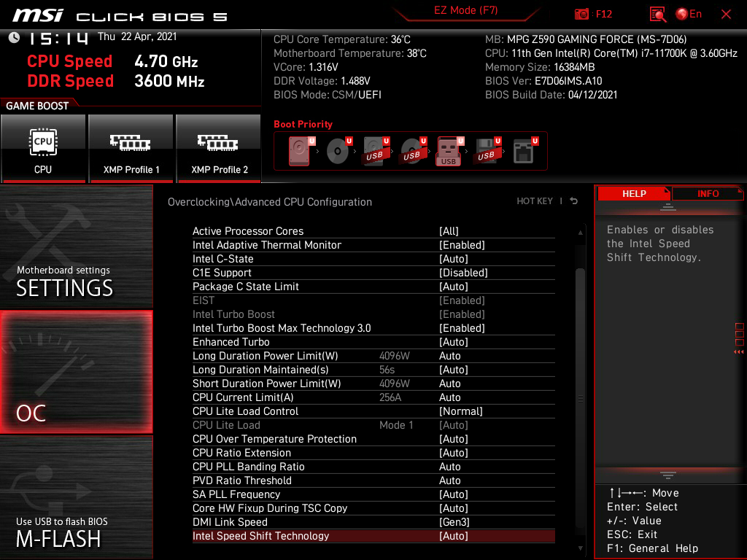This screenshot has height=560, width=747.
Task: Select the network boot device icon
Action: point(525,151)
